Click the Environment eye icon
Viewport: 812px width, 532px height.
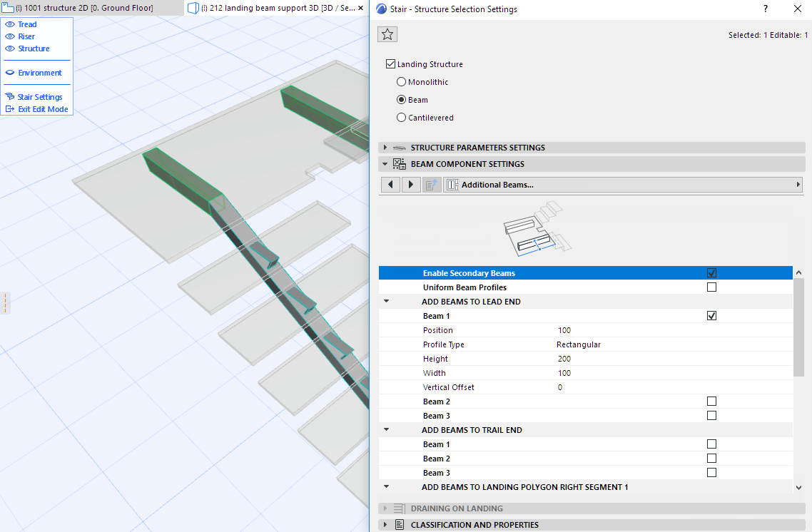coord(10,73)
